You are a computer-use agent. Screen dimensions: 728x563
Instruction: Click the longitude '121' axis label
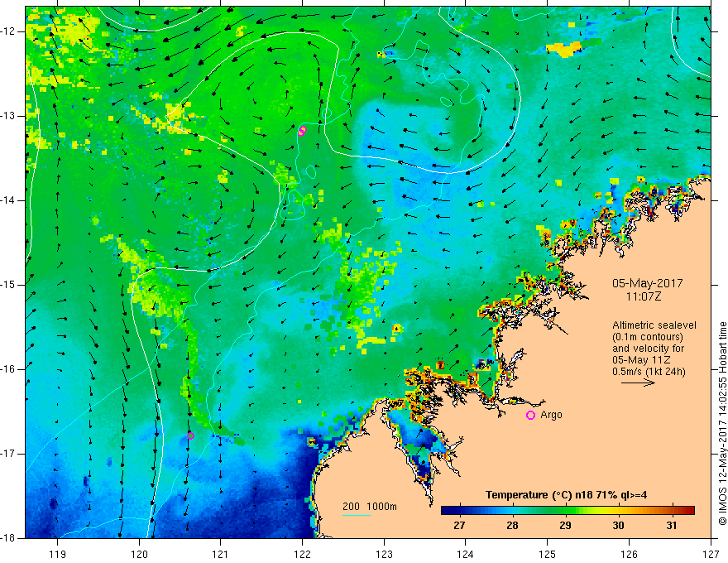point(221,554)
